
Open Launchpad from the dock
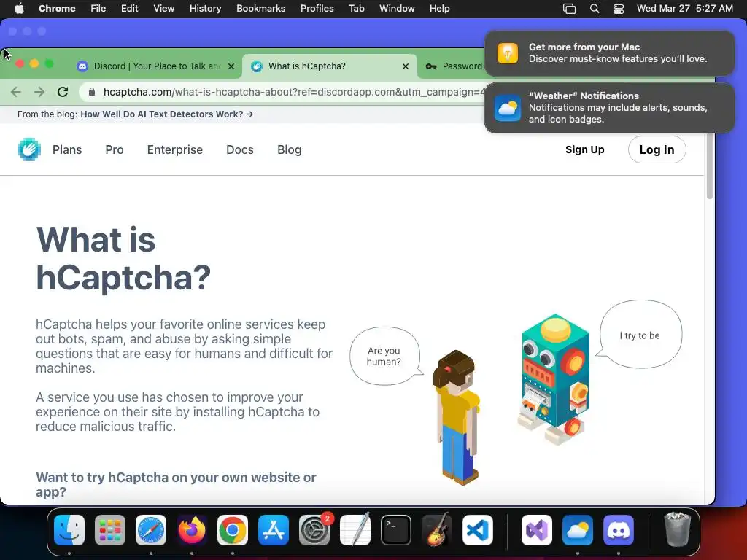tap(110, 530)
